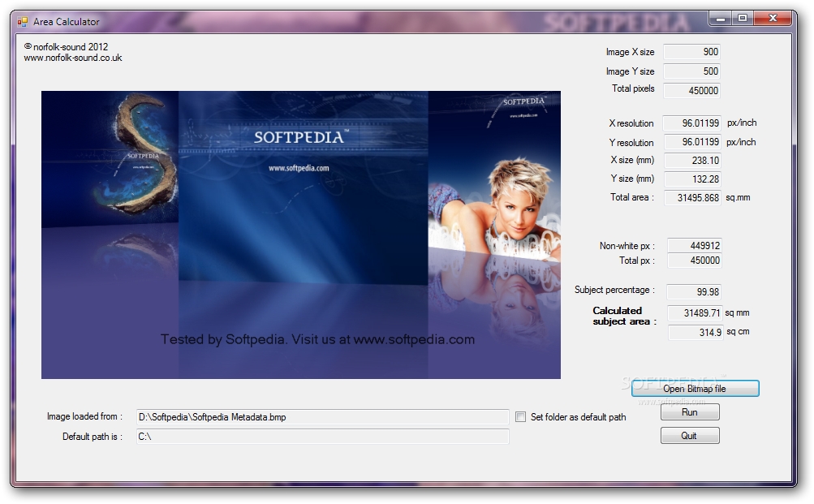
Task: Click the Non-white px label
Action: tap(627, 246)
